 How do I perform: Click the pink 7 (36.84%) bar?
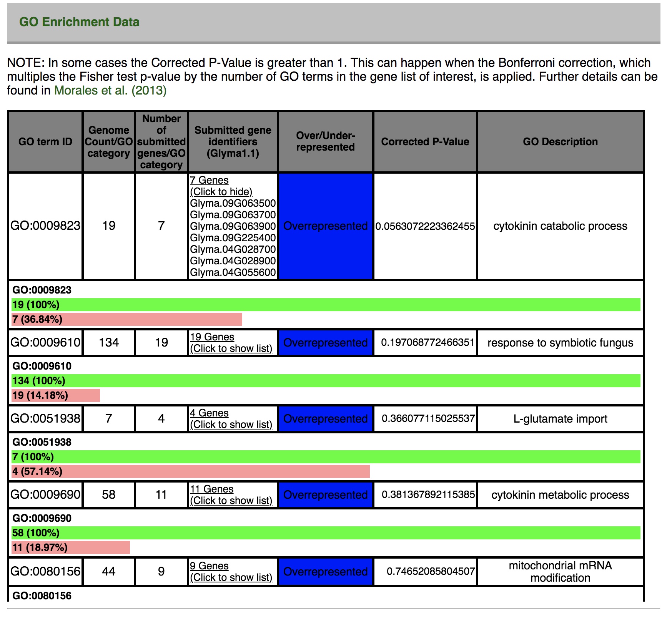[x=127, y=319]
